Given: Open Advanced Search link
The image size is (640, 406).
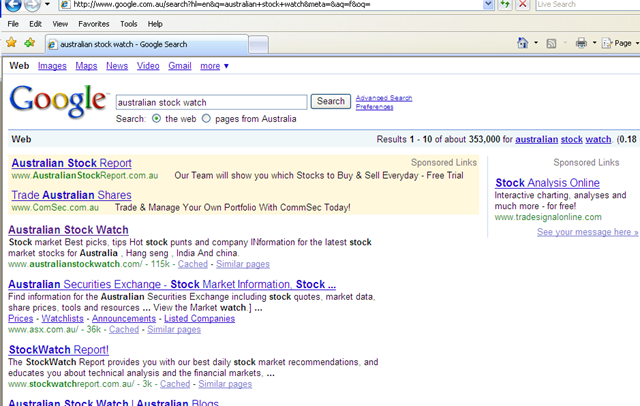Looking at the screenshot, I should 384,98.
